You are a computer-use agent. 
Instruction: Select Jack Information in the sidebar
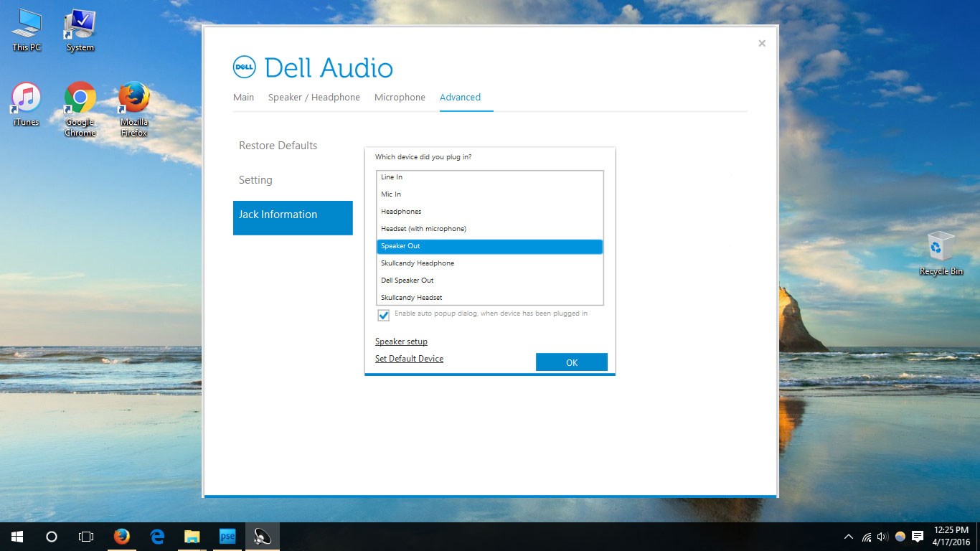pos(293,218)
